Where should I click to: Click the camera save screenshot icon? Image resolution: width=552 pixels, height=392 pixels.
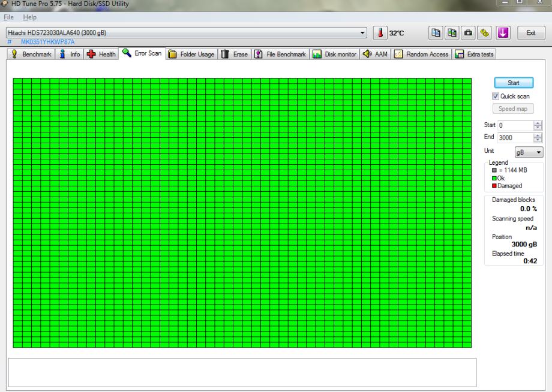pyautogui.click(x=468, y=33)
